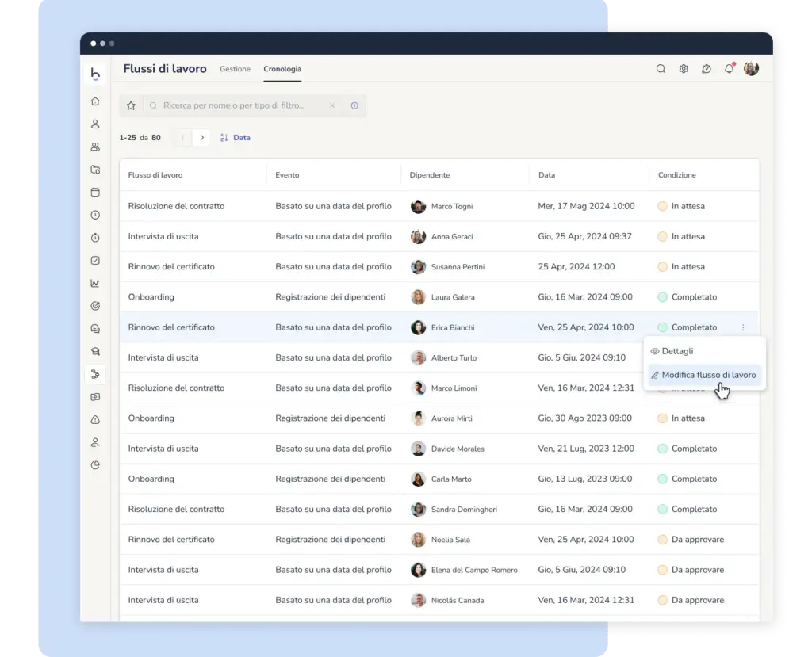Open the settings gear icon

click(x=684, y=69)
